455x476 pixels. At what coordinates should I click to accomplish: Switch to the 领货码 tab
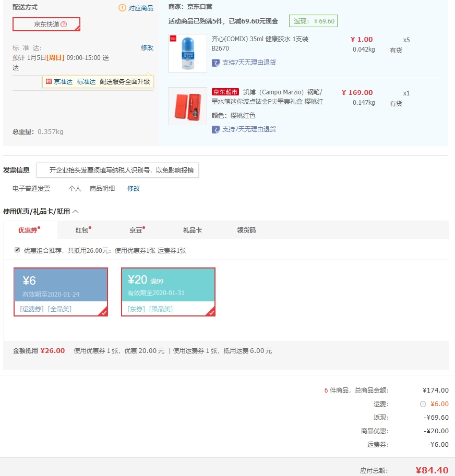point(246,230)
